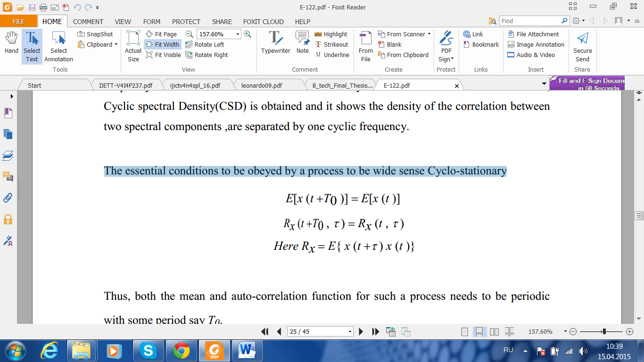Open the From Scanner dropdown
The image size is (644, 362).
(404, 34)
